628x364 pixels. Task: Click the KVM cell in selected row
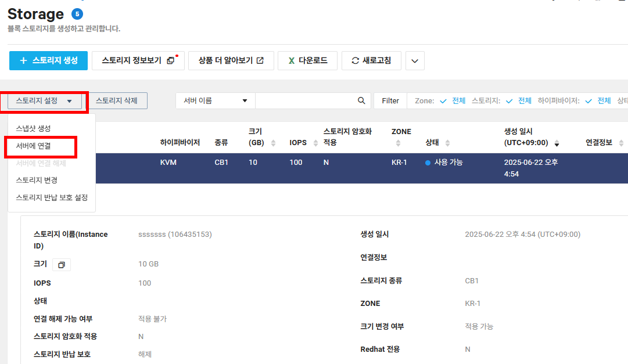[x=168, y=163]
